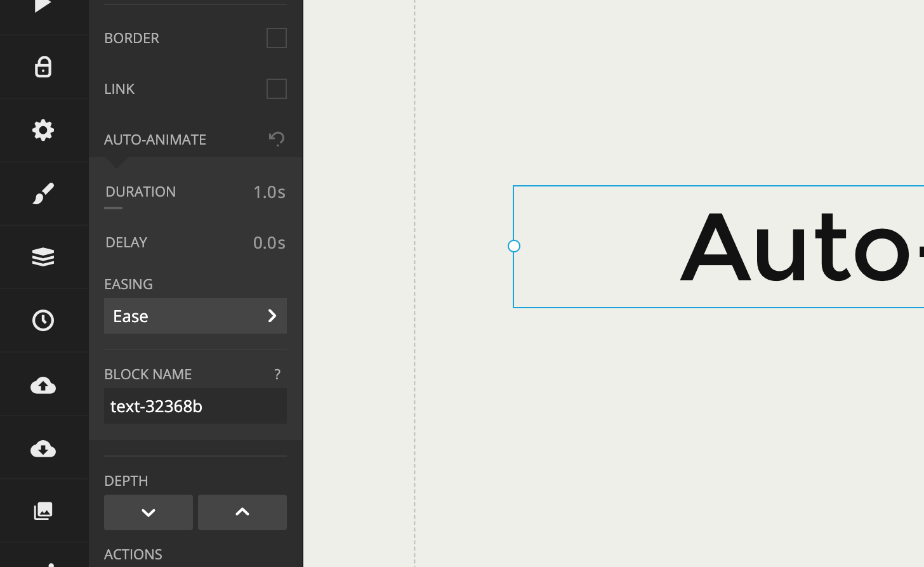Open revision history clock icon
Image resolution: width=924 pixels, height=567 pixels.
(43, 320)
